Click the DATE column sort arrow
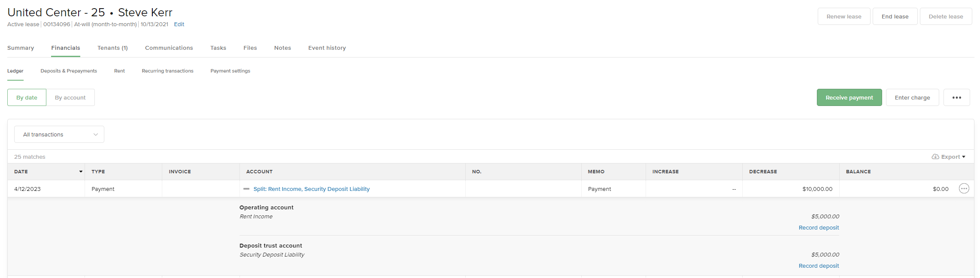 click(x=81, y=172)
